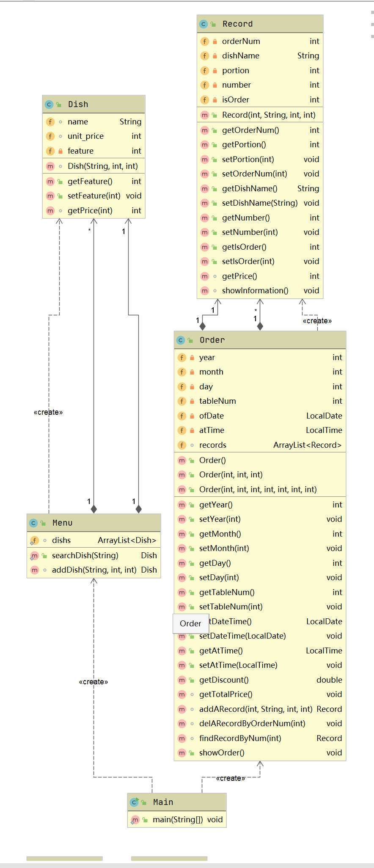Click the method icon of getOrderNum()
Screen dimensions: 374x868
click(205, 130)
